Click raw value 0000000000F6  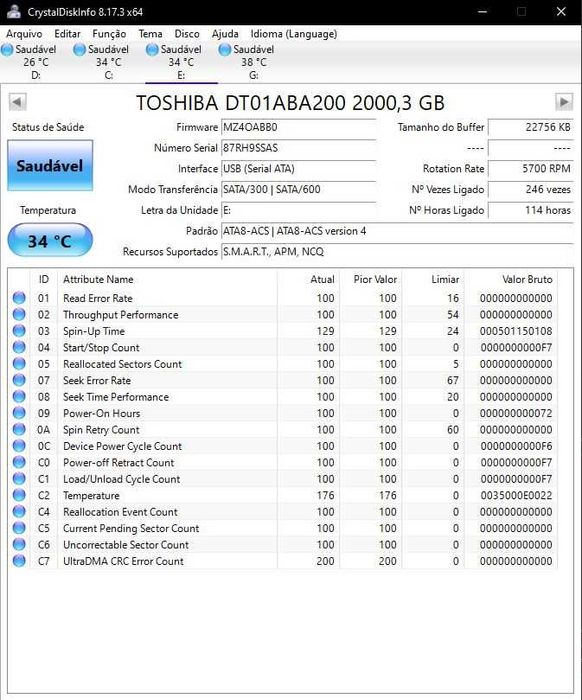pos(516,446)
